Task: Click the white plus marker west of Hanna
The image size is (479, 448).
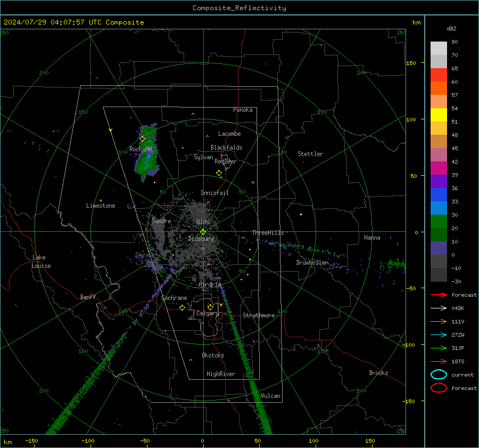Action: point(301,214)
